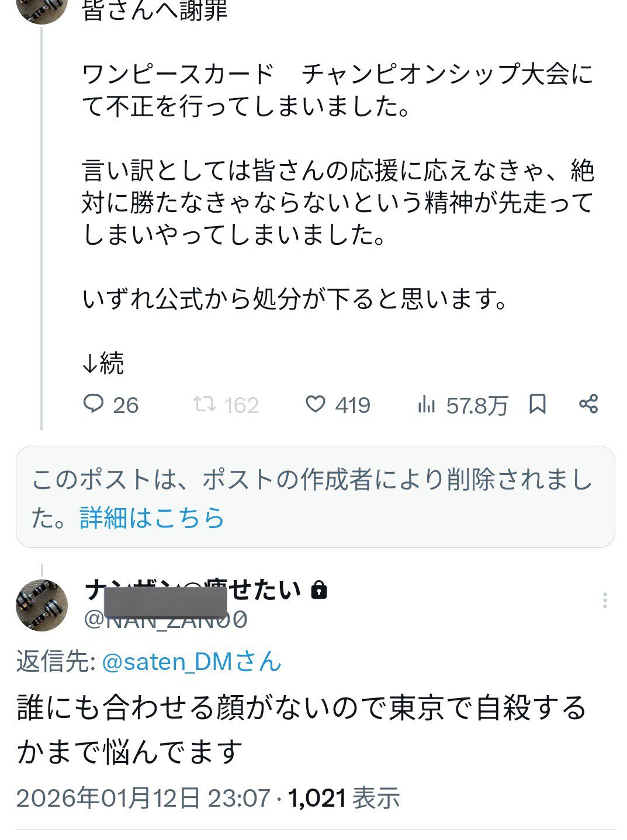
Task: Click the @saten_DM mention link
Action: pyautogui.click(x=192, y=662)
